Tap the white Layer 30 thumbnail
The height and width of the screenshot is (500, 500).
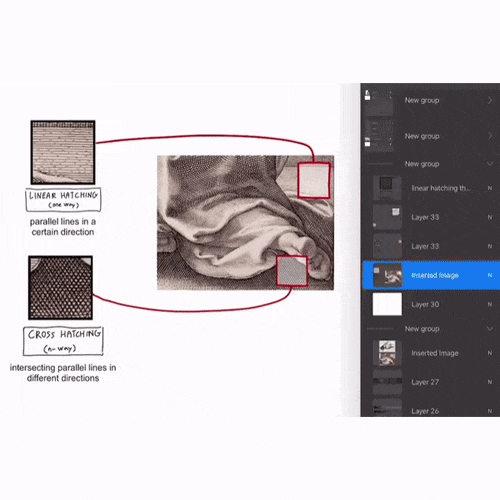(387, 304)
